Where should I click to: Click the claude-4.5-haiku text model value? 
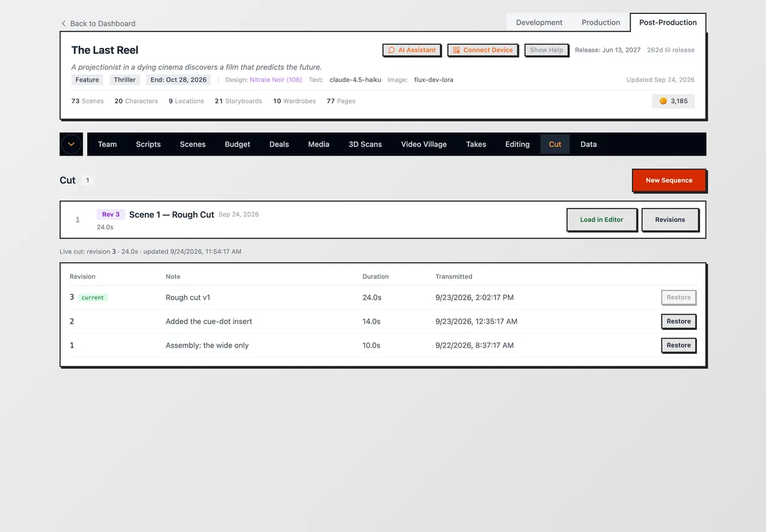[355, 80]
